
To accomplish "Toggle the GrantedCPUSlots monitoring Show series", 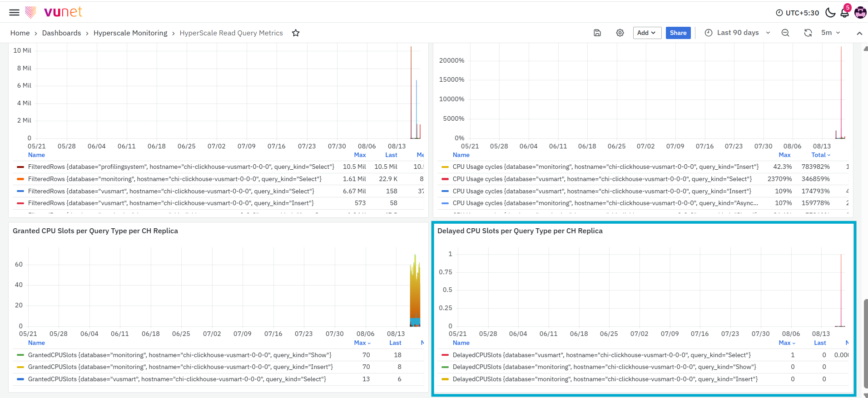I will [180, 355].
